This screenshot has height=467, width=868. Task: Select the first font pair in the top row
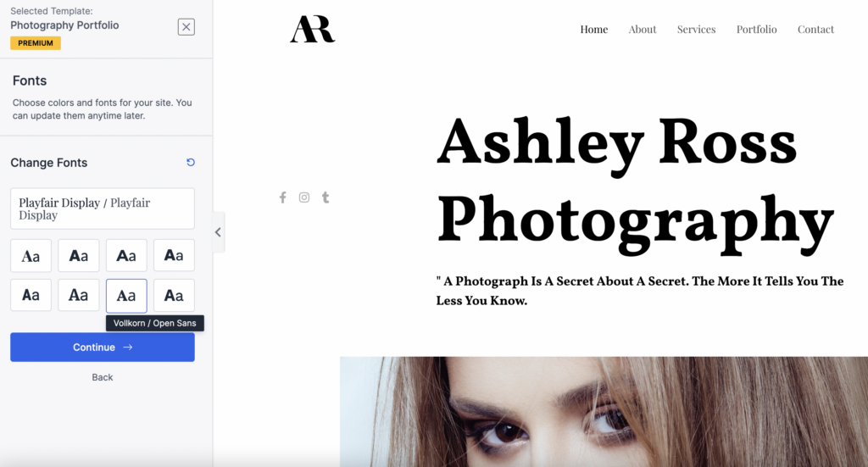tap(31, 256)
